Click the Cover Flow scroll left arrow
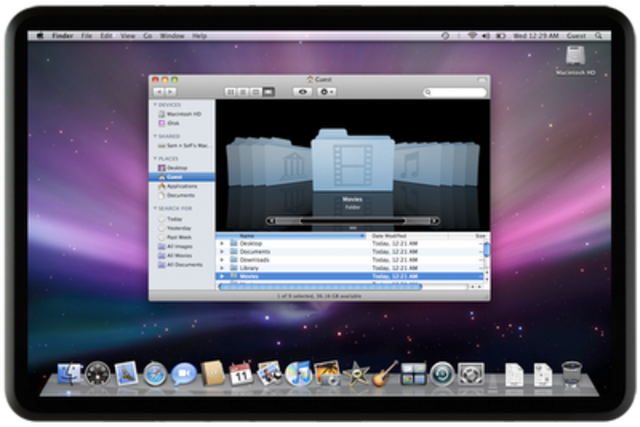The image size is (640, 427). tap(271, 221)
